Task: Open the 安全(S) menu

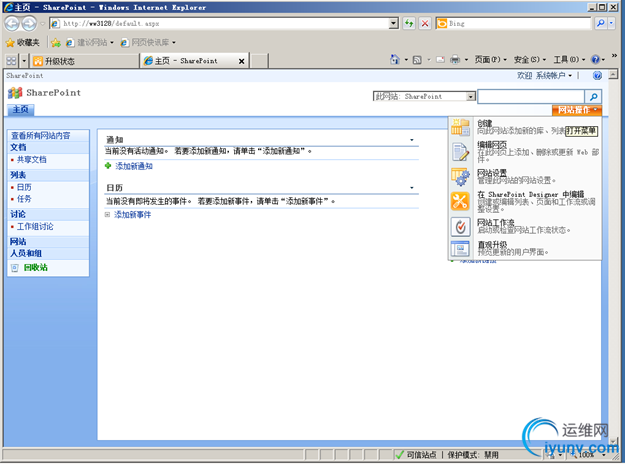Action: (529, 60)
